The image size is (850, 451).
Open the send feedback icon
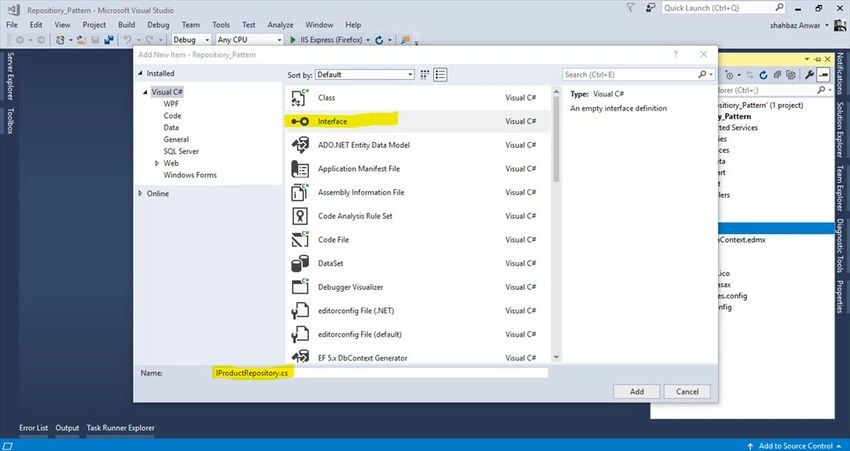point(650,8)
